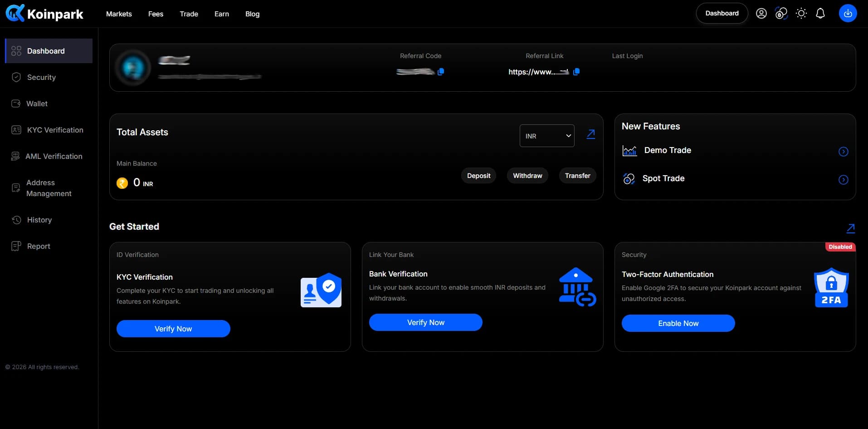868x429 pixels.
Task: Select Dashboard in the sidebar
Action: pyautogui.click(x=49, y=51)
